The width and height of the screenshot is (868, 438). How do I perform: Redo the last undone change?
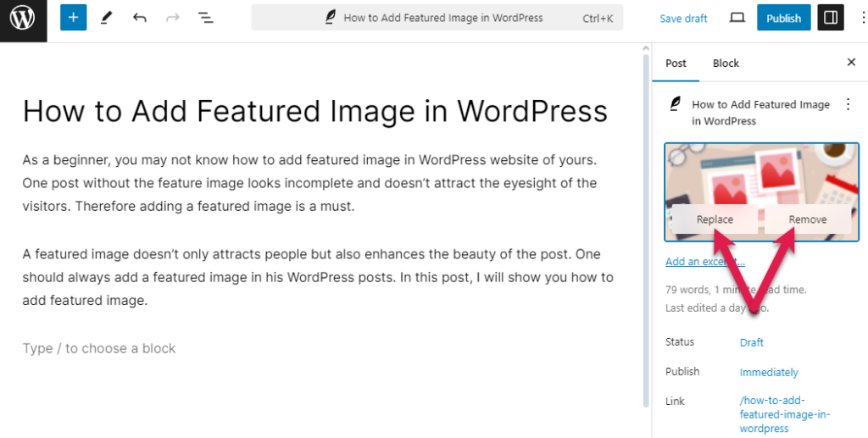click(x=173, y=19)
